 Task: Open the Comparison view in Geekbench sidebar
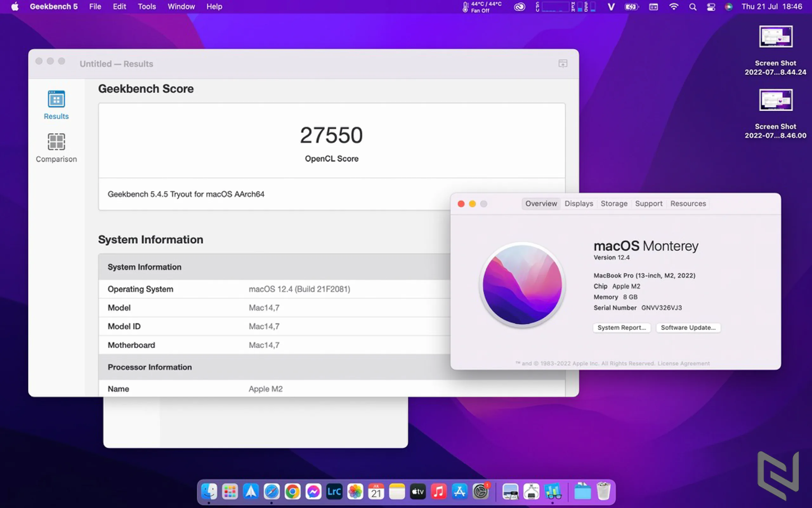point(56,148)
